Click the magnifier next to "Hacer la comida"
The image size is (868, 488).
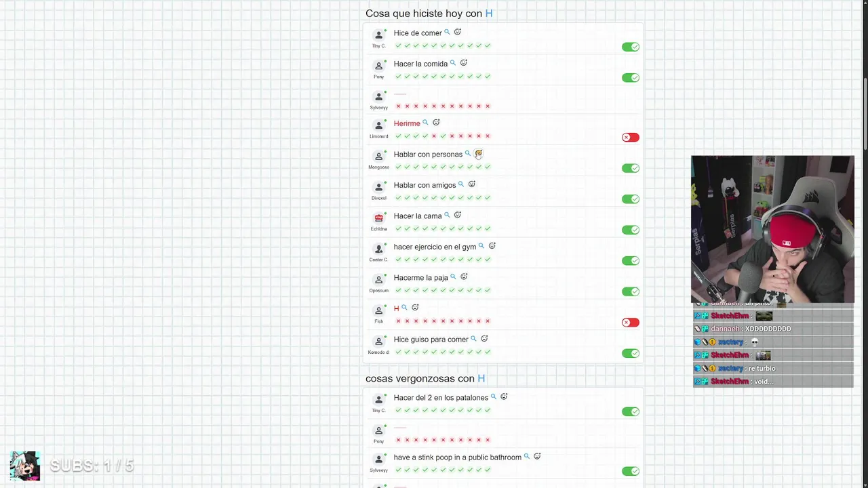[x=453, y=63]
